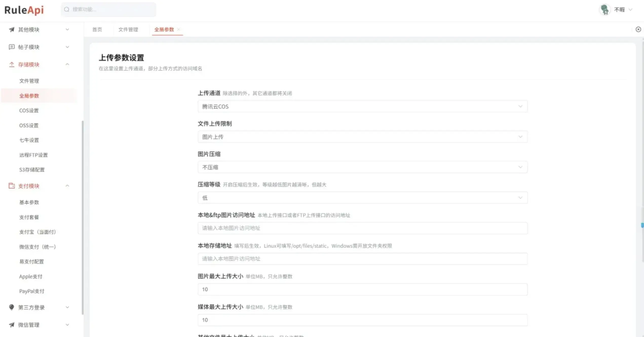Close the 全局参数 tab with its X

179,29
